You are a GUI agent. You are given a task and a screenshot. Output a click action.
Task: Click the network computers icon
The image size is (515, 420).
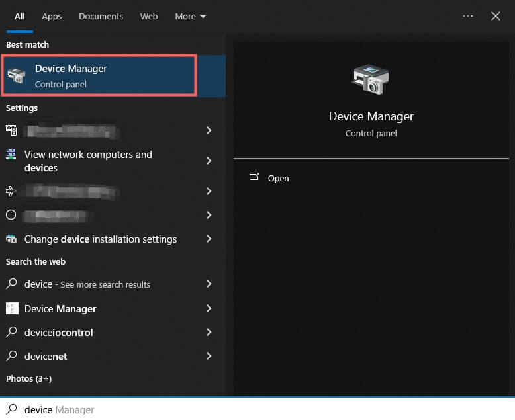click(11, 154)
